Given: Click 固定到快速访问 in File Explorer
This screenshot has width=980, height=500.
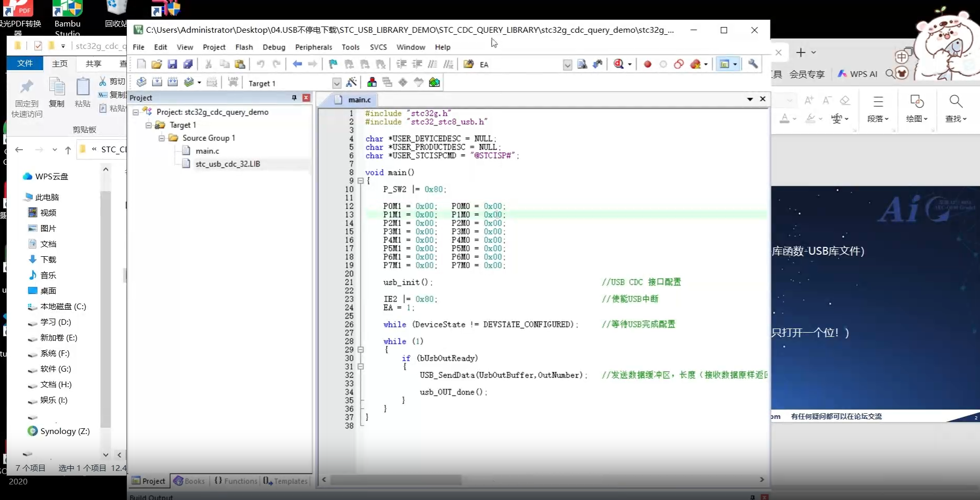Looking at the screenshot, I should pyautogui.click(x=27, y=98).
